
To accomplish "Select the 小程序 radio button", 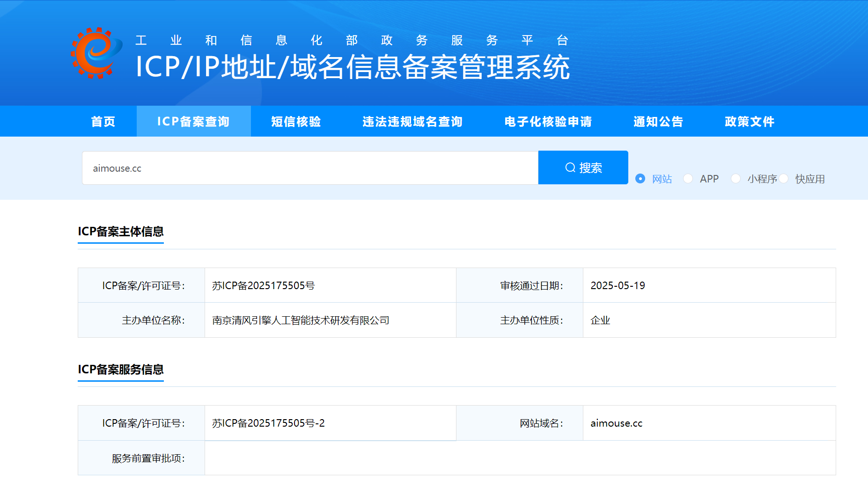I will [x=736, y=179].
